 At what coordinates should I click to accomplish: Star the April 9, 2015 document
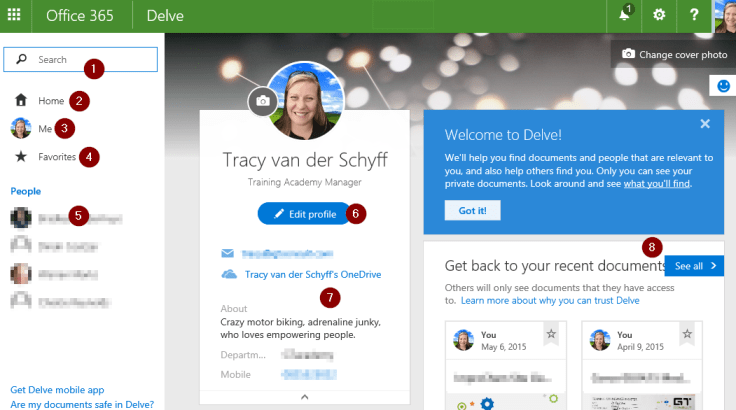pyautogui.click(x=685, y=333)
